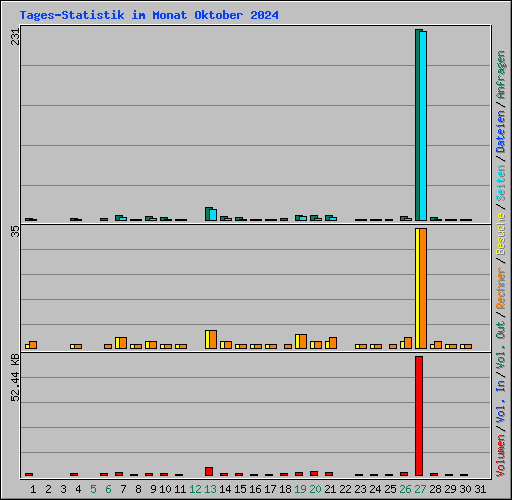
Task: Click the day 27 axis label
Action: (x=420, y=489)
